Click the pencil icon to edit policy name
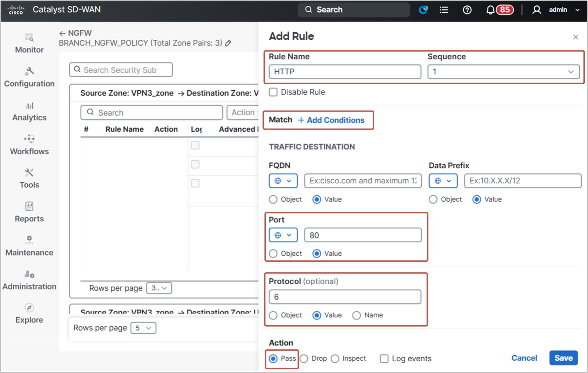Viewport: 588px width, 373px height. (x=228, y=43)
